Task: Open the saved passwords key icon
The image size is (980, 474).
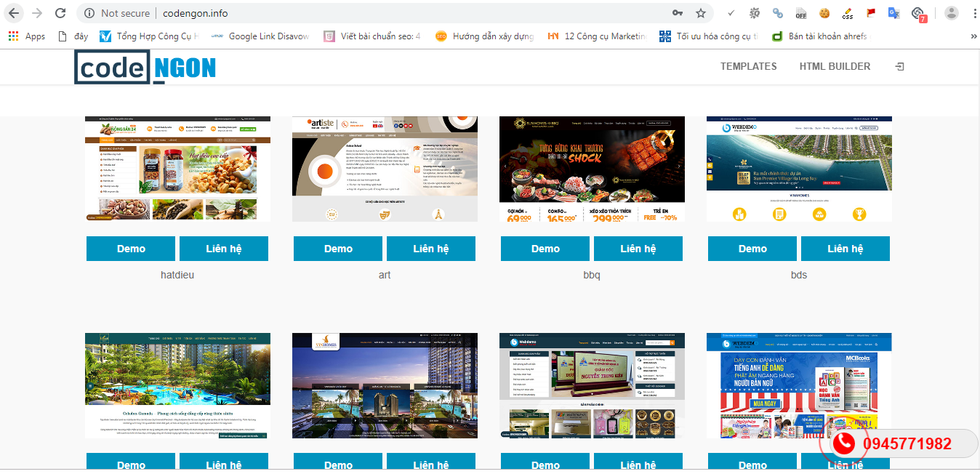Action: click(678, 13)
